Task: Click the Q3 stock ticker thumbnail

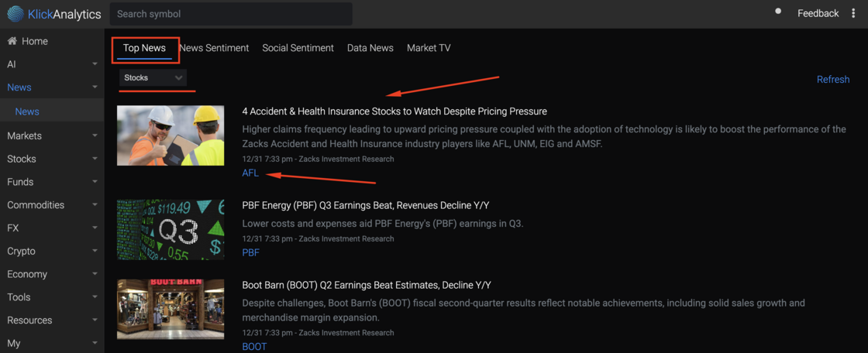Action: pyautogui.click(x=170, y=230)
